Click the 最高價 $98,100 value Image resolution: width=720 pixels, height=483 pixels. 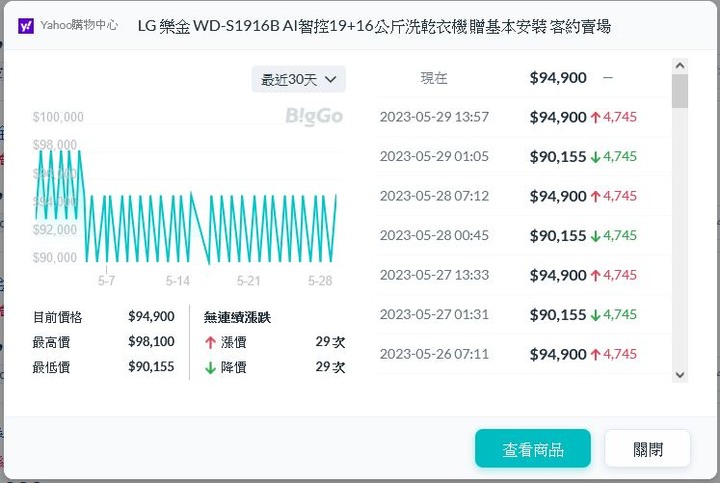coord(151,342)
